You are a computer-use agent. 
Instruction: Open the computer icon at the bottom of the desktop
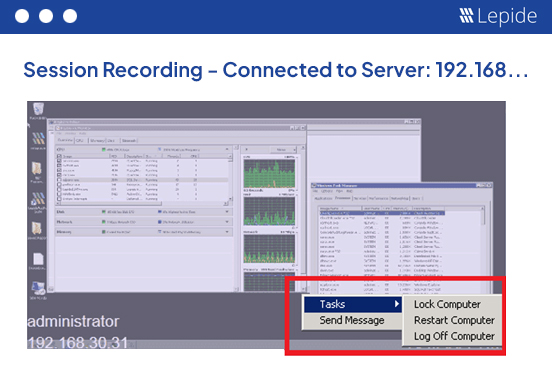point(38,288)
